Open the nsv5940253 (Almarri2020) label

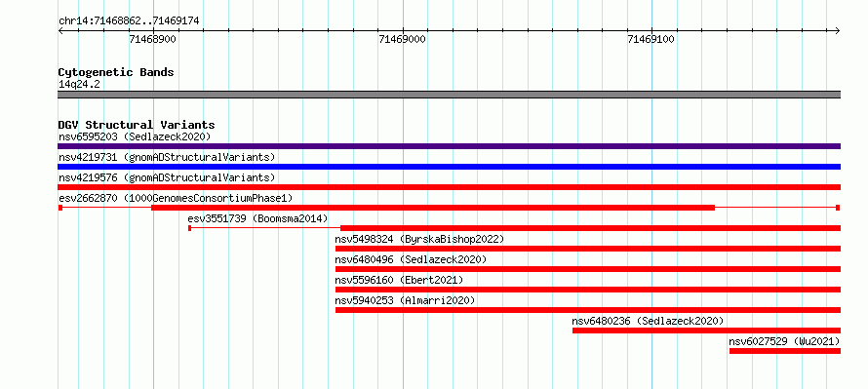click(405, 300)
